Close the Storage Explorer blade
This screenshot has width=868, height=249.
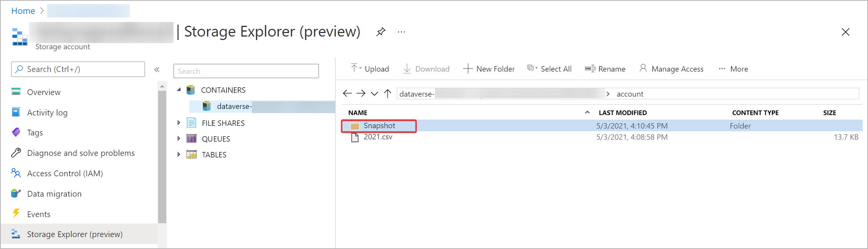tap(845, 32)
